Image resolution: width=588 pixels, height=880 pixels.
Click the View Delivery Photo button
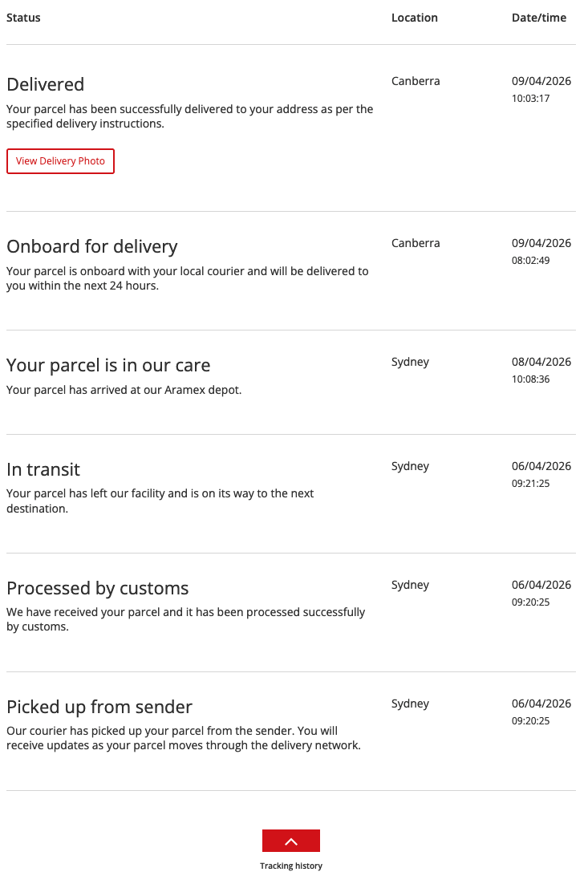point(60,161)
